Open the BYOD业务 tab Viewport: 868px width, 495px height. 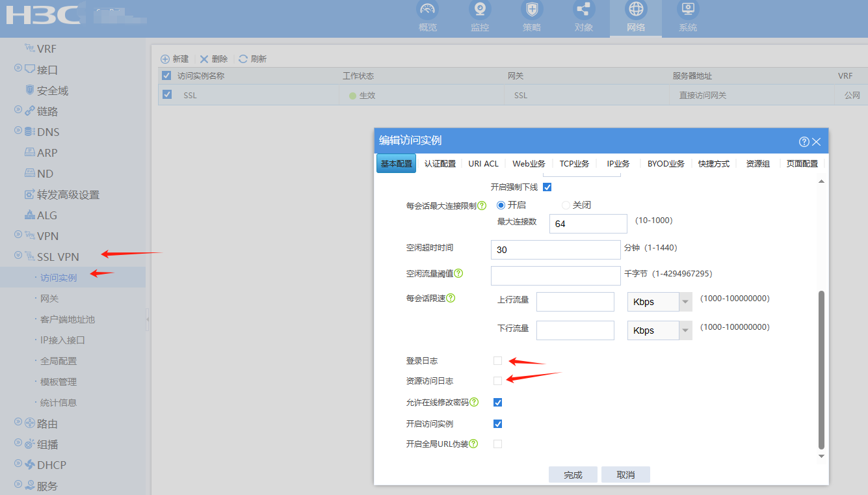(666, 163)
